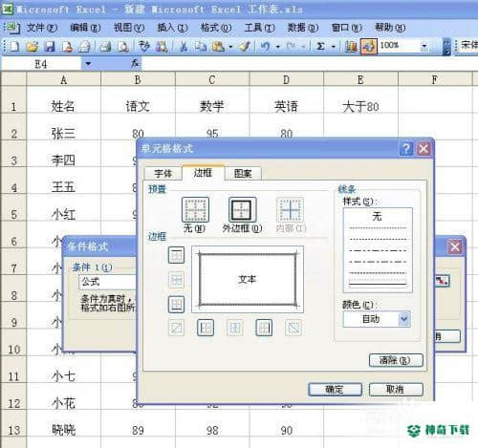Viewport: 478px width, 448px height.
Task: Open the Name Box dropdown arrow
Action: tap(88, 64)
